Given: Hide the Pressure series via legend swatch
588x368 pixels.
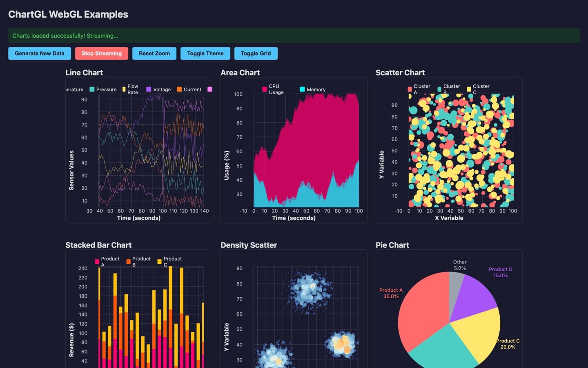Looking at the screenshot, I should click(92, 90).
